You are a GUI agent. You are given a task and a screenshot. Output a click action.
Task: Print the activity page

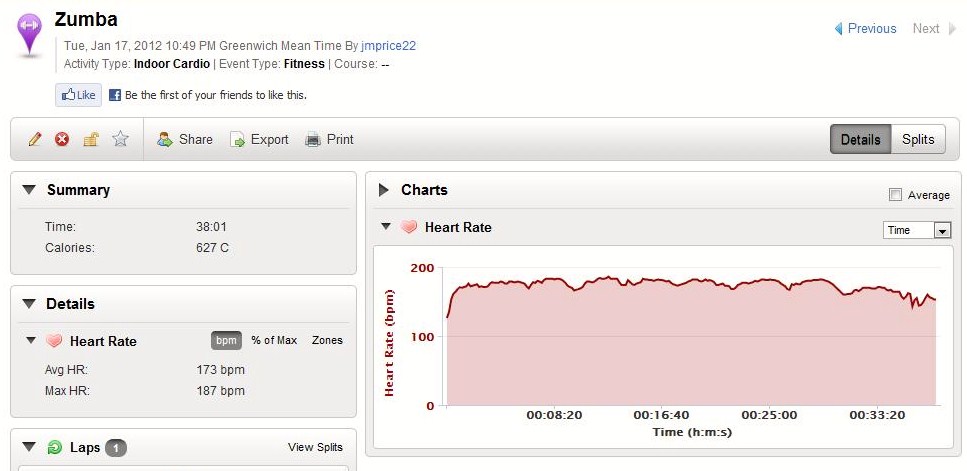click(x=329, y=140)
